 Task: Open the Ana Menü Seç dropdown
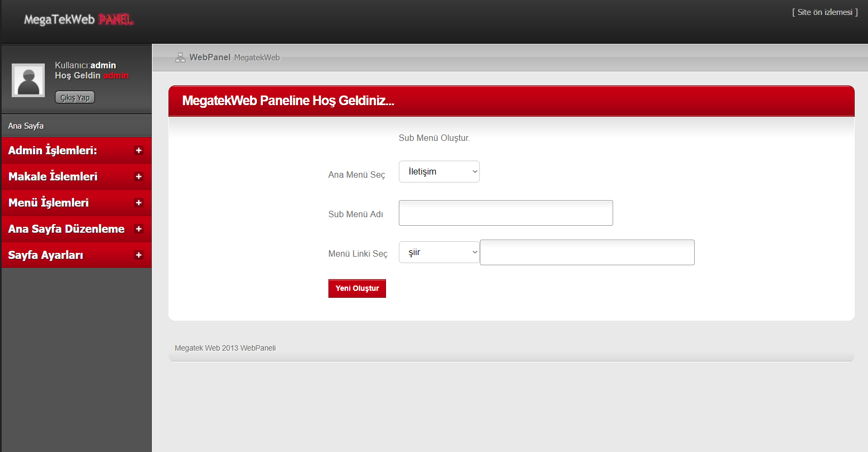439,172
